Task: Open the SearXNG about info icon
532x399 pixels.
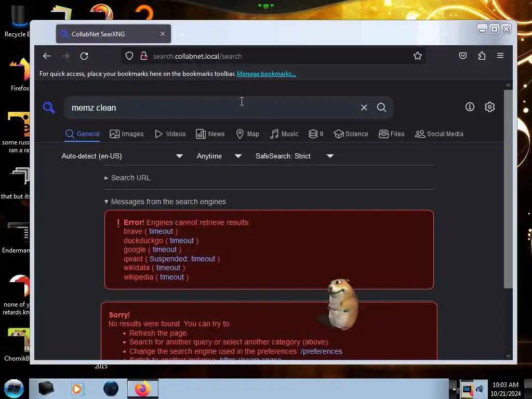Action: (470, 107)
